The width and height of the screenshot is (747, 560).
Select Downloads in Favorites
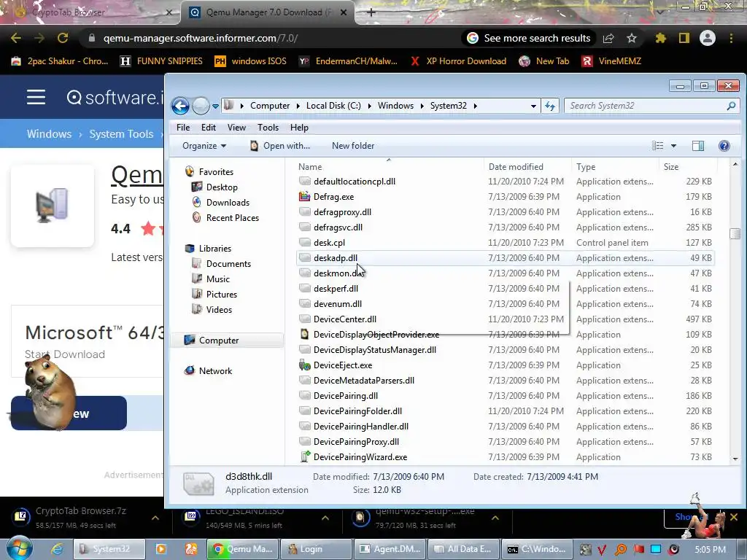pos(228,203)
